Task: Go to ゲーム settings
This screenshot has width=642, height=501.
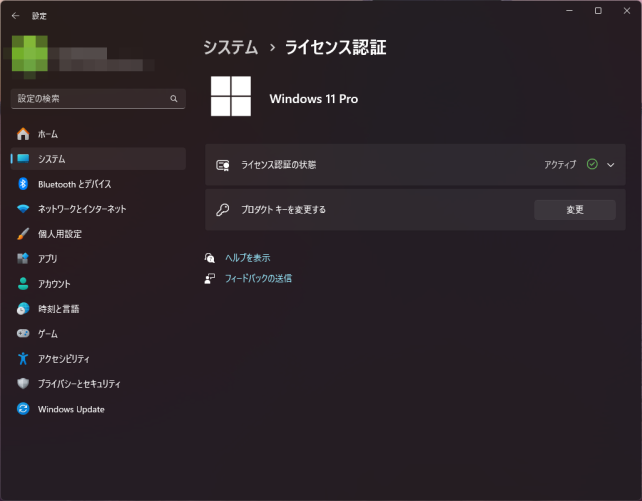Action: pos(98,333)
